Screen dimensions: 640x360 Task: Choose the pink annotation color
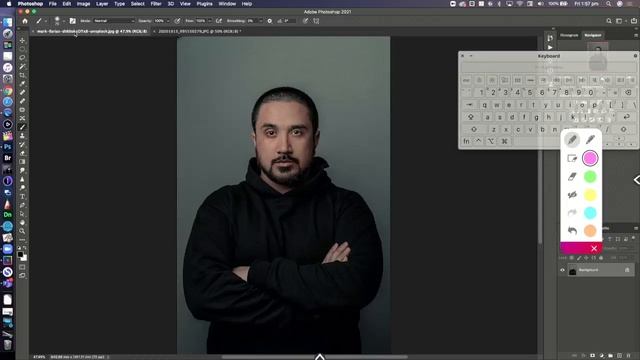point(590,158)
